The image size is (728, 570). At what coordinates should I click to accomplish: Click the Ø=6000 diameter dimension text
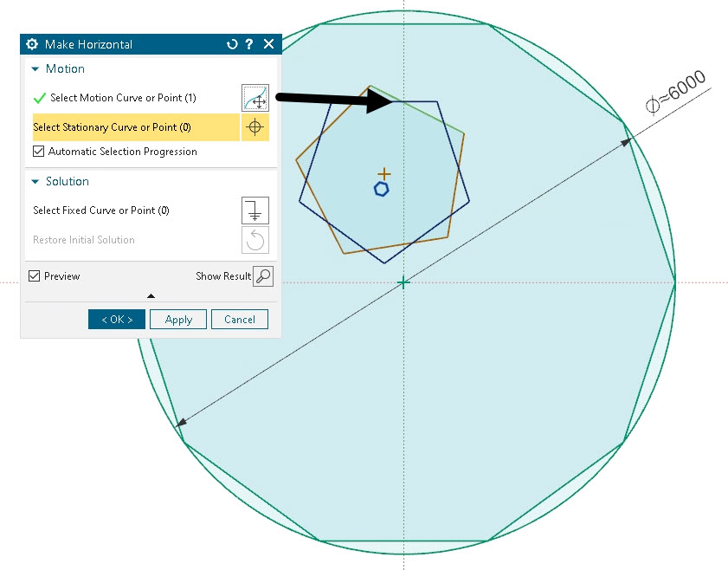click(676, 93)
